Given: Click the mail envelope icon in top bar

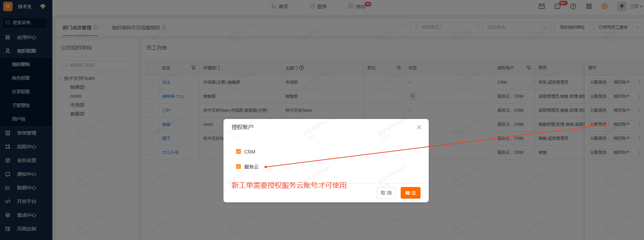Looking at the screenshot, I should [542, 6].
